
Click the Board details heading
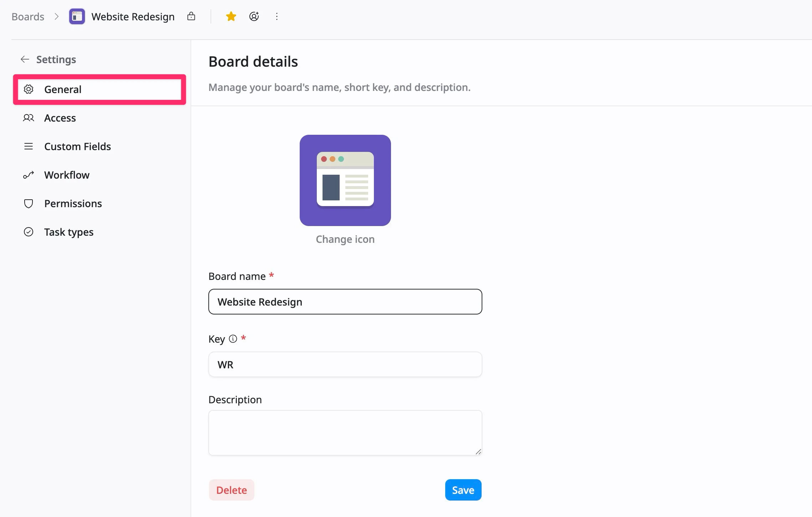[x=253, y=62]
